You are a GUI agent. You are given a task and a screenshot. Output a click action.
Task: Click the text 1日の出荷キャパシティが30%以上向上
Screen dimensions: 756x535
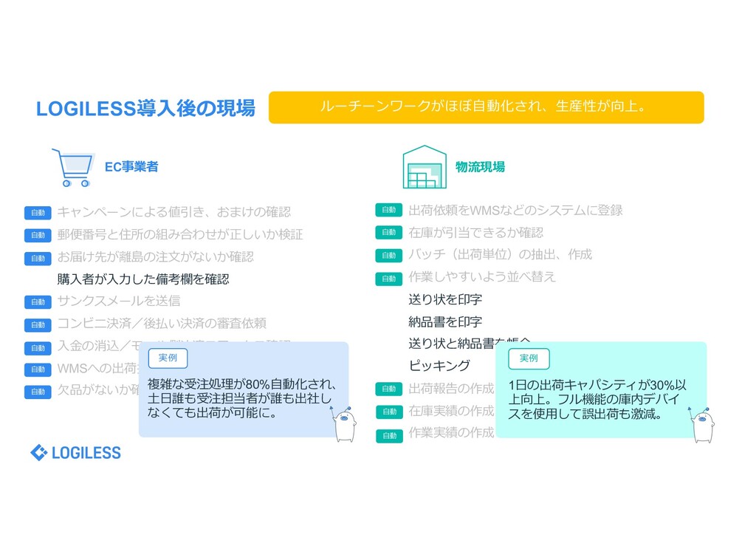[x=597, y=392]
